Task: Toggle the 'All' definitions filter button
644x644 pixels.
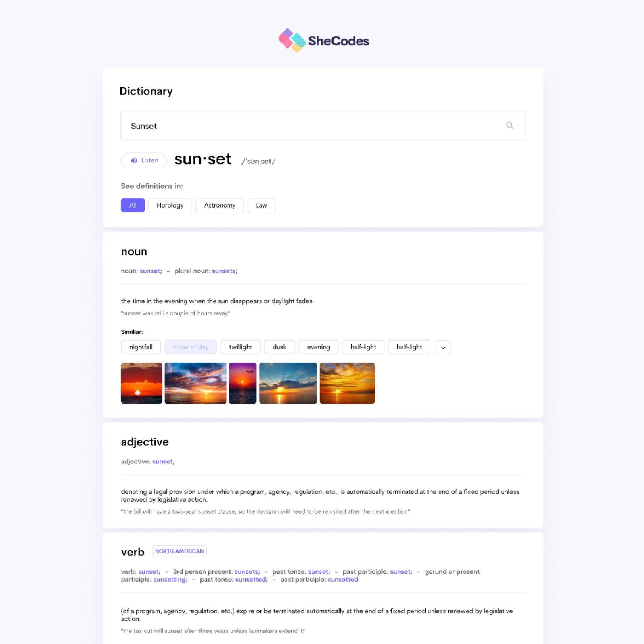Action: pyautogui.click(x=131, y=205)
